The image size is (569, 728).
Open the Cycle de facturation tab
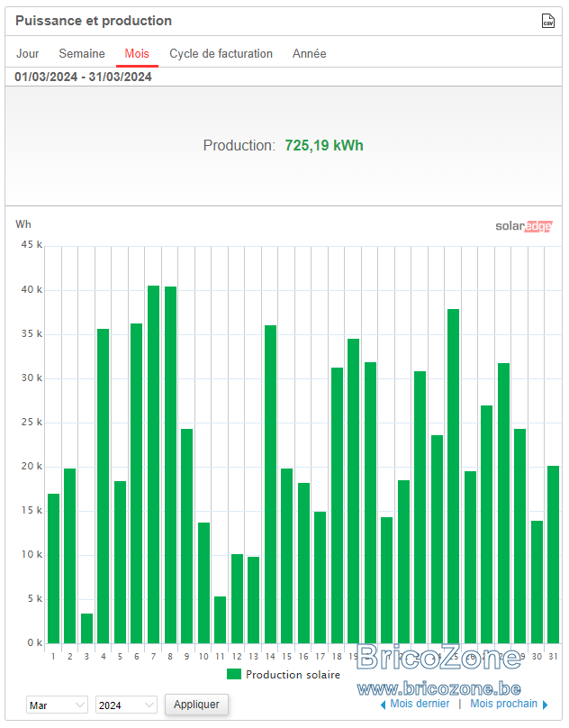(x=221, y=54)
